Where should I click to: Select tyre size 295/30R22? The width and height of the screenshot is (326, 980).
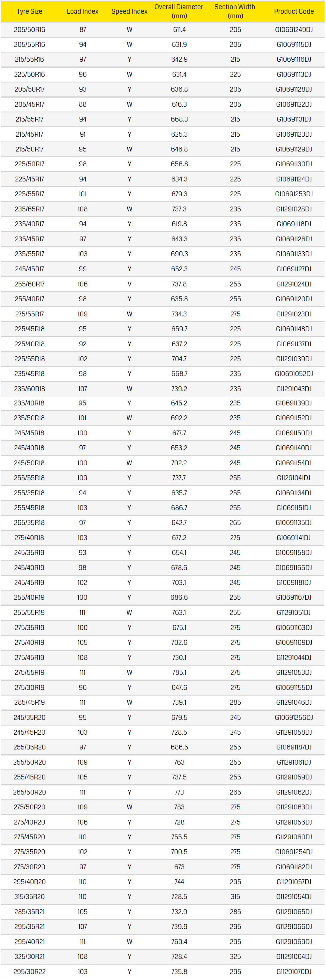[x=29, y=972]
